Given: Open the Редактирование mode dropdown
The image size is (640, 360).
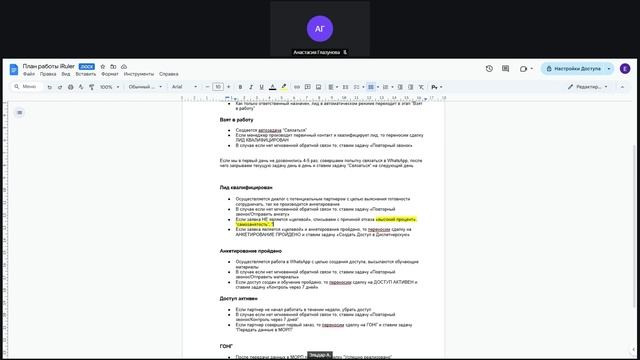Looking at the screenshot, I should point(587,87).
